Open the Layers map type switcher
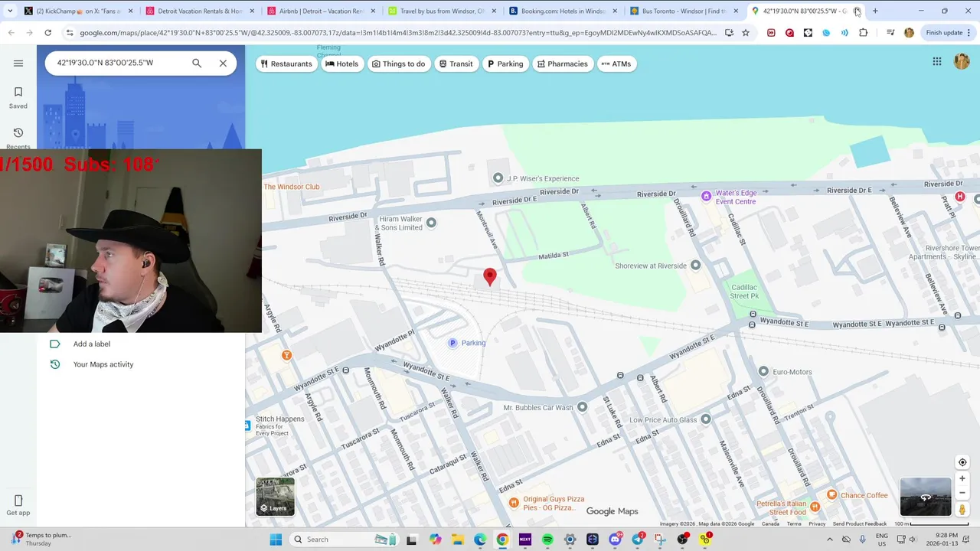This screenshot has width=980, height=551. click(x=275, y=497)
